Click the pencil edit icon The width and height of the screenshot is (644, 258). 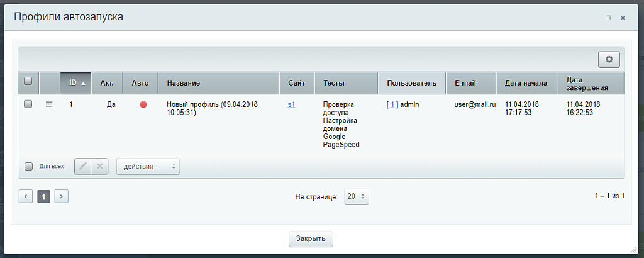coord(82,166)
